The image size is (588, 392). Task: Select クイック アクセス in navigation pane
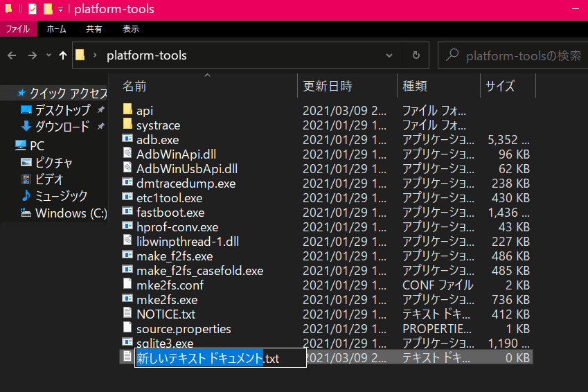[69, 93]
